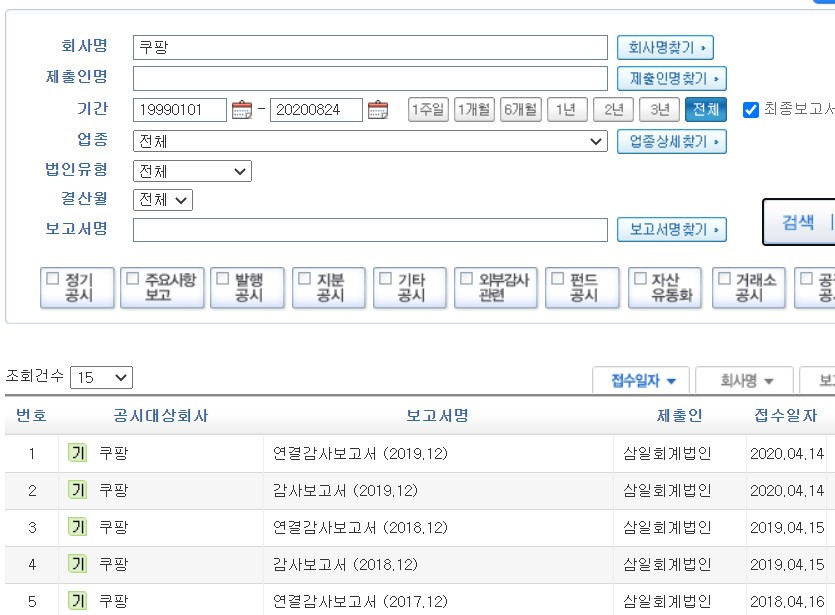Screen dimensions: 835x615
Task: Click the 기 badge beside 감사보고서 (2018.12)
Action: (x=77, y=560)
